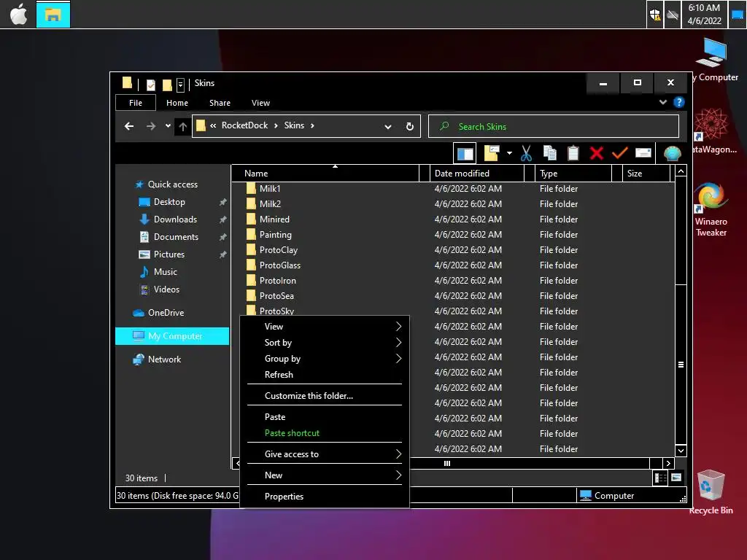The height and width of the screenshot is (560, 747).
Task: Sort by the Type column header
Action: coord(573,174)
